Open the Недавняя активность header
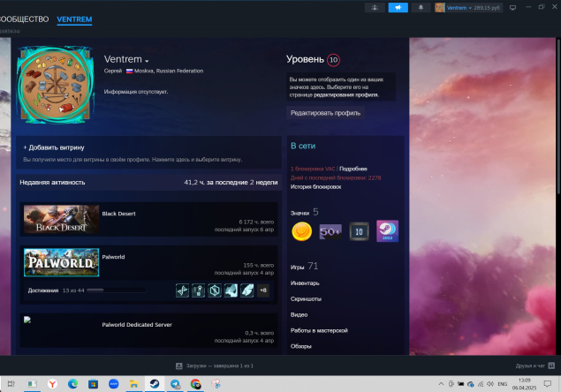This screenshot has width=561, height=392. [52, 183]
